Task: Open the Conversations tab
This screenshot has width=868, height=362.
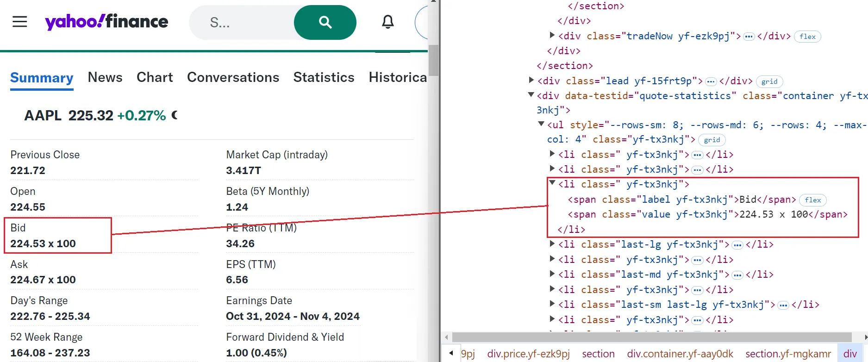Action: point(233,77)
